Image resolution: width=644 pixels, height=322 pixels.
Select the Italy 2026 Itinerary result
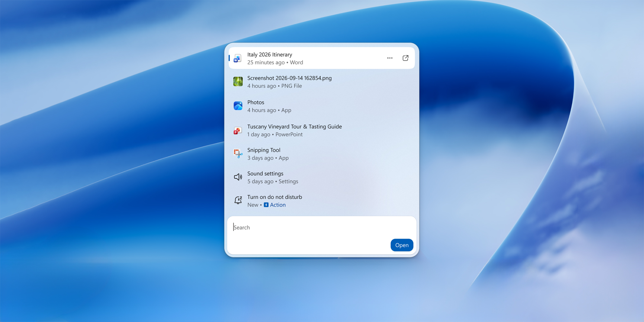[x=322, y=58]
